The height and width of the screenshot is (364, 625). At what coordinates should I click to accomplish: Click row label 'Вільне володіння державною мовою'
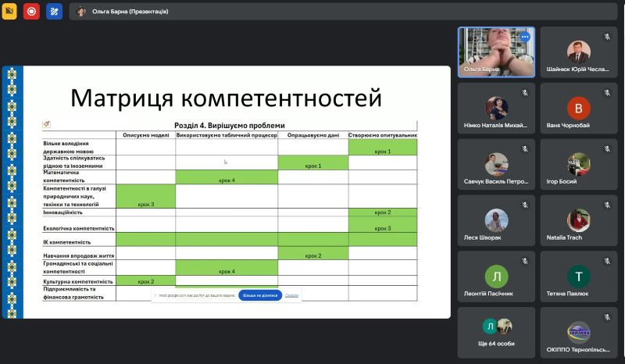click(68, 147)
